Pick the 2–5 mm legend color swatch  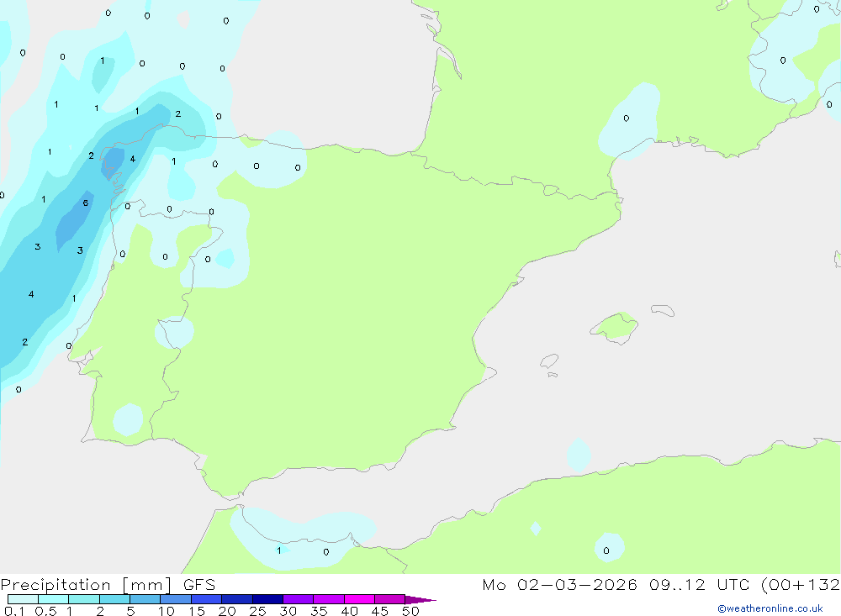[114, 599]
